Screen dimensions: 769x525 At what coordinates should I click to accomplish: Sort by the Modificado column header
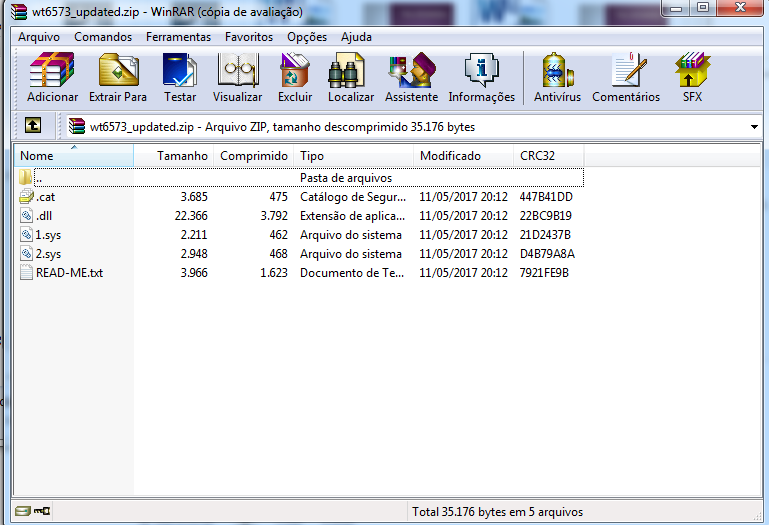tap(463, 156)
